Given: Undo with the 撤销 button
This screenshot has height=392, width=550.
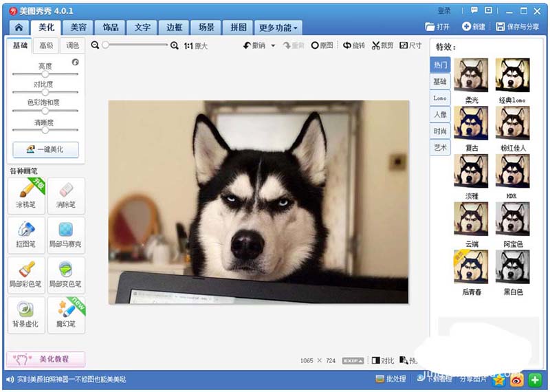Looking at the screenshot, I should point(254,45).
